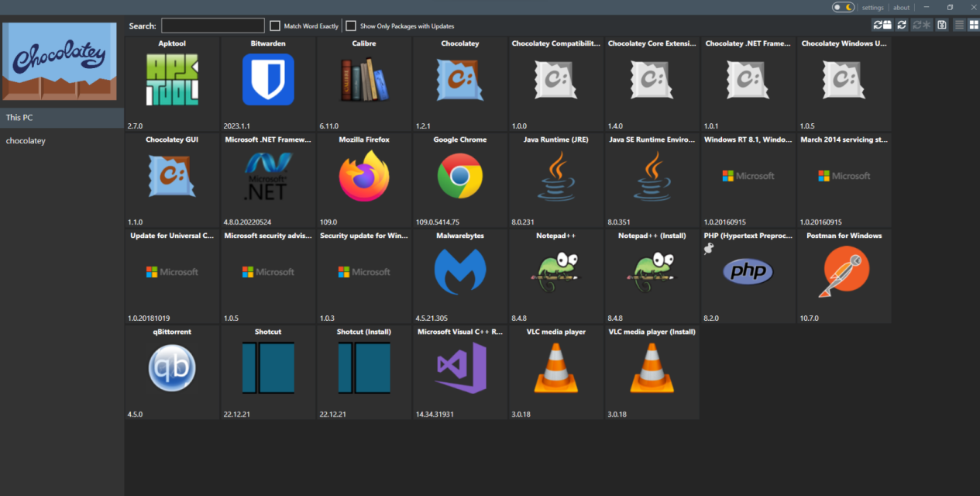Export packages with the save icon
Screen dimensions: 980x496
click(942, 25)
